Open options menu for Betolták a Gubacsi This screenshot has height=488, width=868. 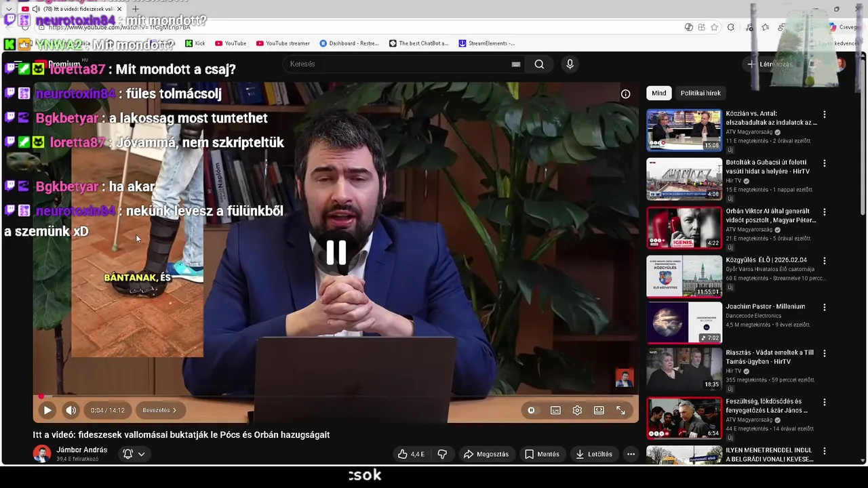tap(825, 163)
